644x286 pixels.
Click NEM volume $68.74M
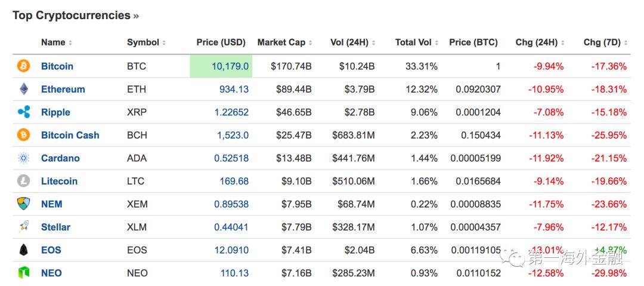click(x=356, y=204)
